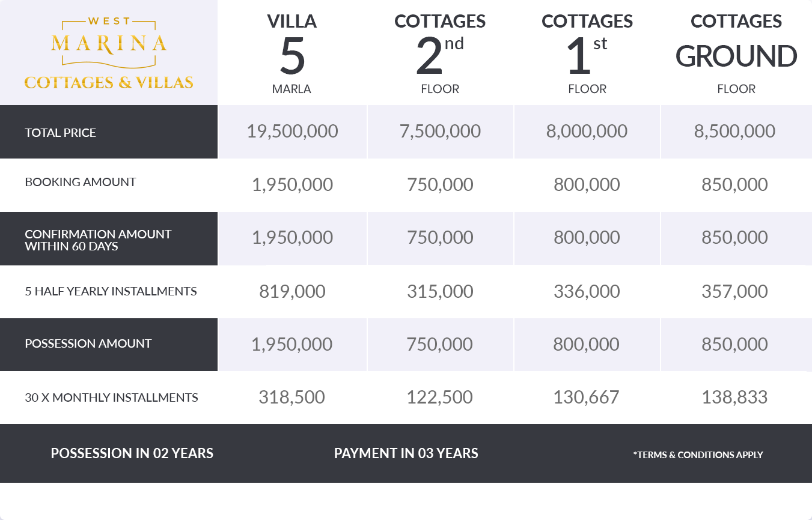The image size is (812, 520).
Task: Click the Possession in 02 Years text
Action: tap(132, 453)
